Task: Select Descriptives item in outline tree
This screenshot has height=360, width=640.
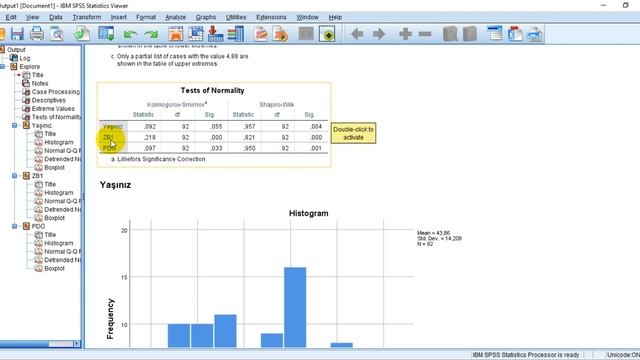Action: coord(49,100)
